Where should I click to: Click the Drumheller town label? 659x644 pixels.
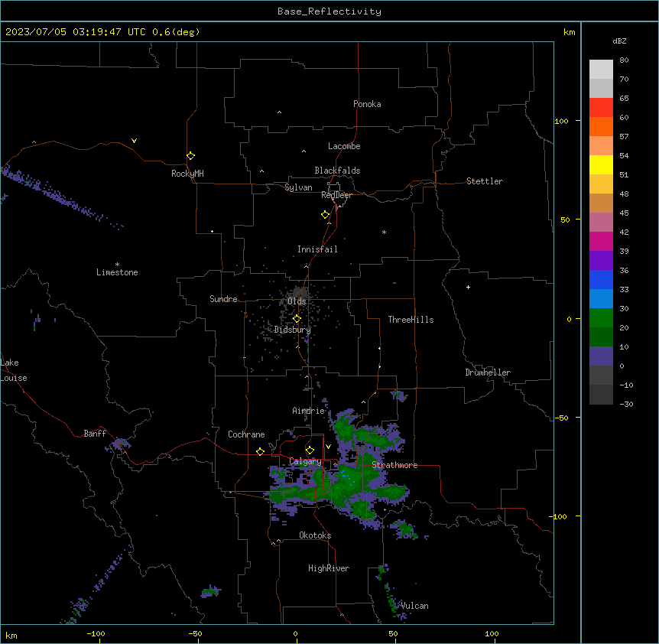[x=488, y=372]
